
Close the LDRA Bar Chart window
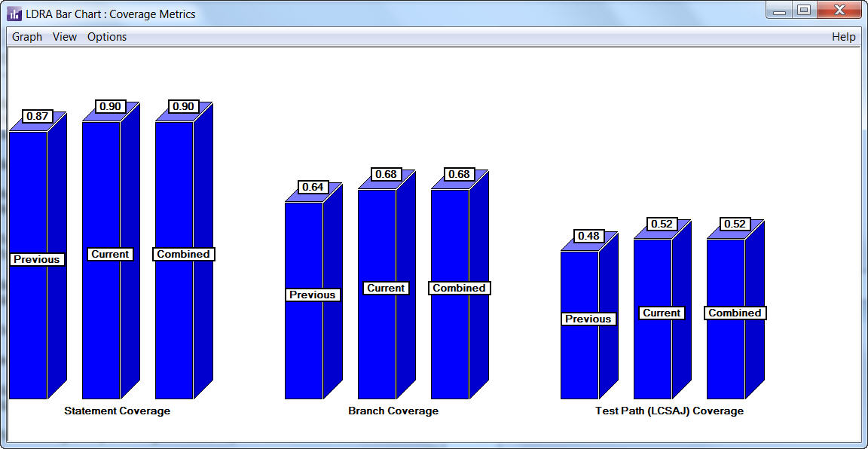pos(838,11)
